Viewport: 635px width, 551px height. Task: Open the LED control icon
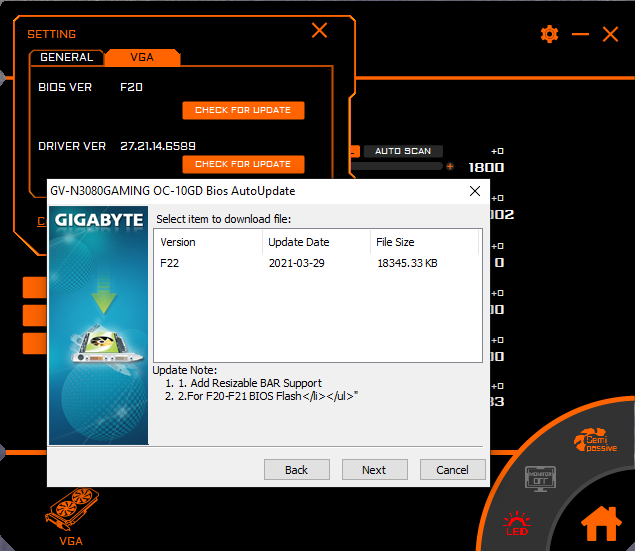pos(517,524)
